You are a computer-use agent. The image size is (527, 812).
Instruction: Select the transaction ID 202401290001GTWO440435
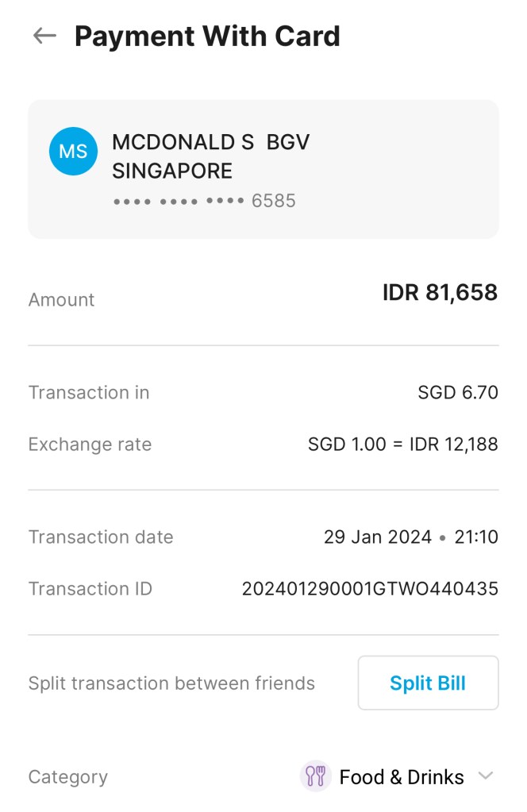(x=370, y=589)
